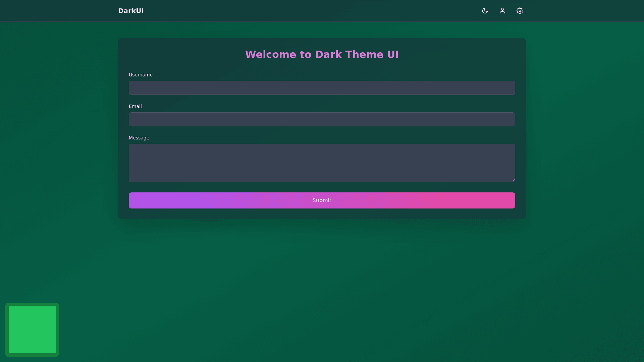Click inside the Message text area
This screenshot has width=644, height=362.
322,163
